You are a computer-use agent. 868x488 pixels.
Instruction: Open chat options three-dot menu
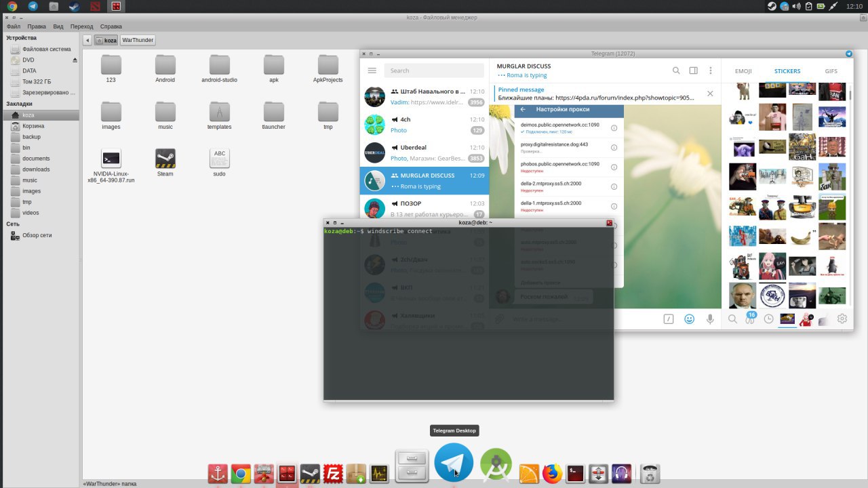(x=711, y=70)
